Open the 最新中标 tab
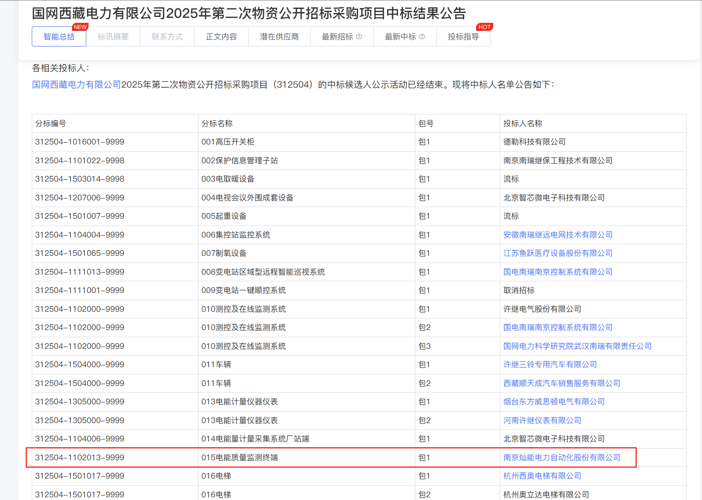The image size is (702, 500). pyautogui.click(x=405, y=37)
